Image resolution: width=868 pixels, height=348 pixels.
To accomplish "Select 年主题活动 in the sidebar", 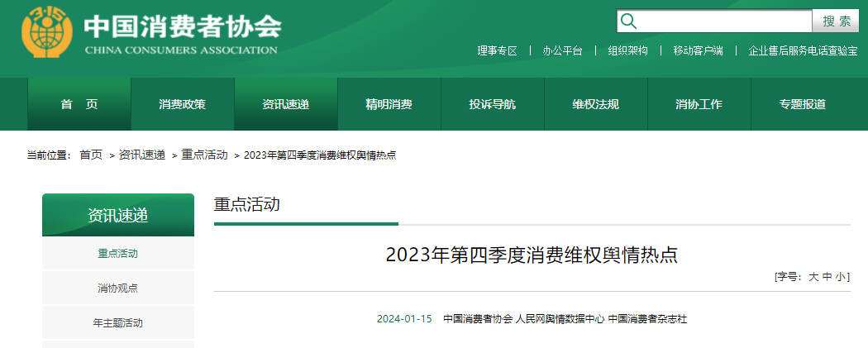I will [118, 322].
